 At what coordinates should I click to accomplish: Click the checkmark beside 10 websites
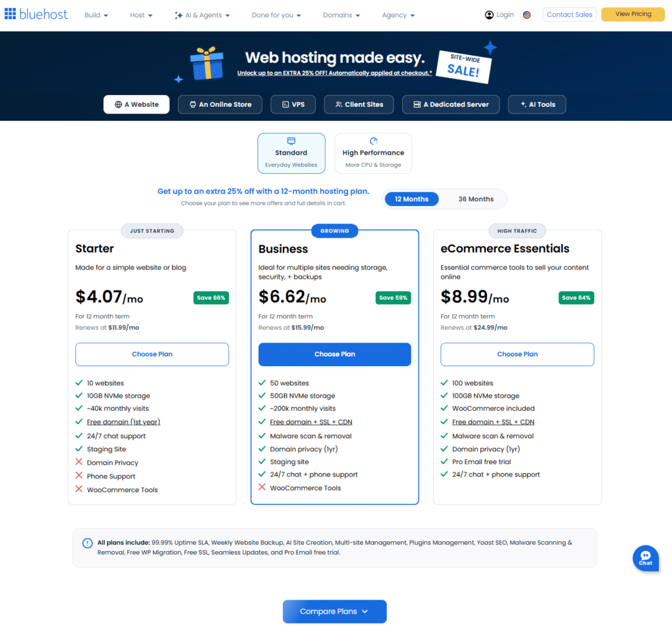(79, 383)
